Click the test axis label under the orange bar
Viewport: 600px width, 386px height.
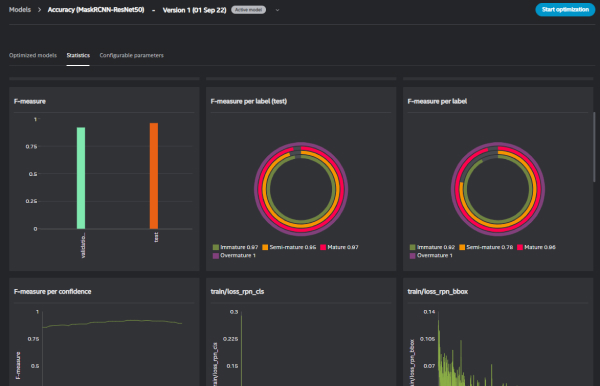156,237
